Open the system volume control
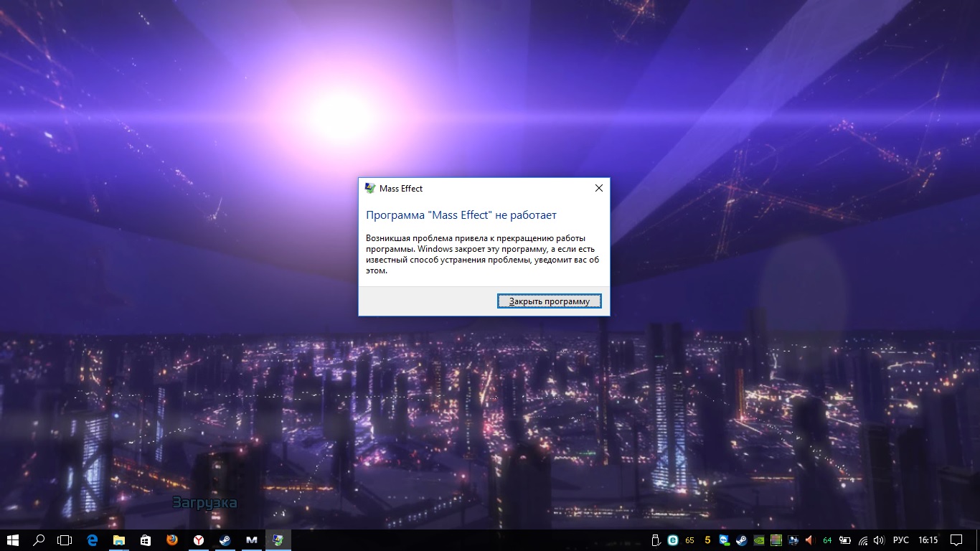The height and width of the screenshot is (551, 980). [x=880, y=540]
